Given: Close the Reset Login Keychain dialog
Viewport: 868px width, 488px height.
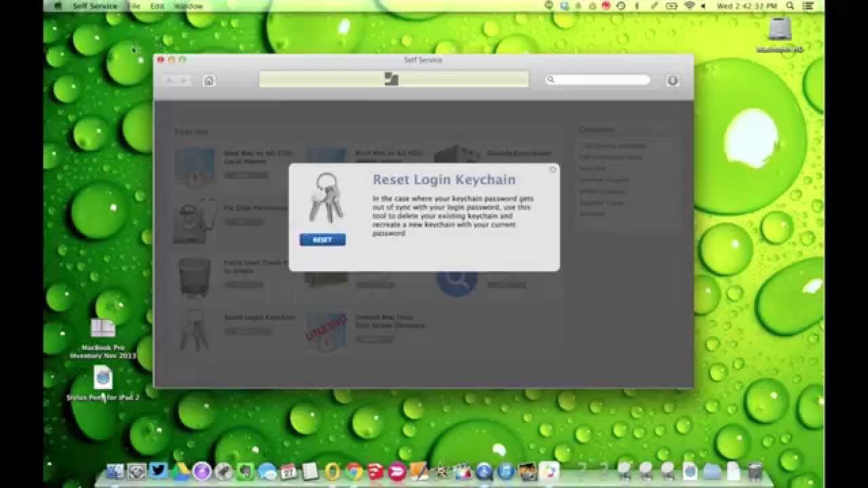Looking at the screenshot, I should click(553, 169).
